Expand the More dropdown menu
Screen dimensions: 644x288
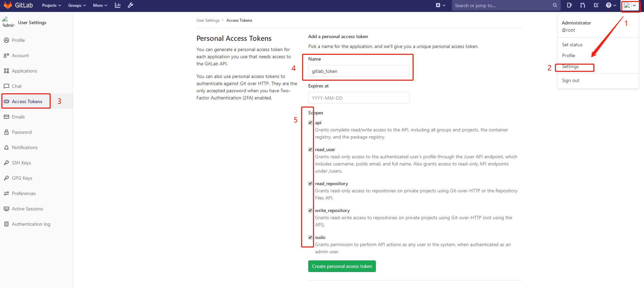(100, 5)
